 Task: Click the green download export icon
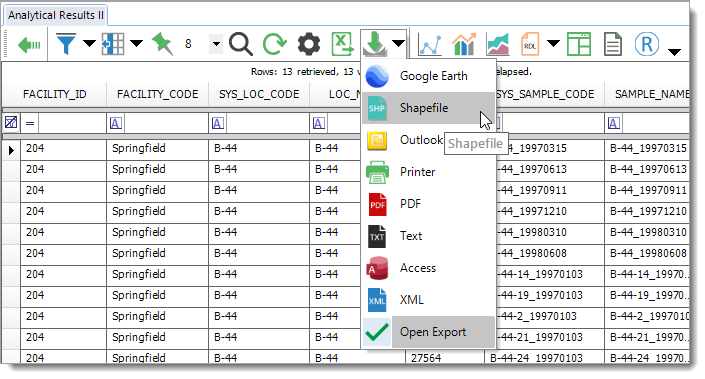pyautogui.click(x=374, y=44)
